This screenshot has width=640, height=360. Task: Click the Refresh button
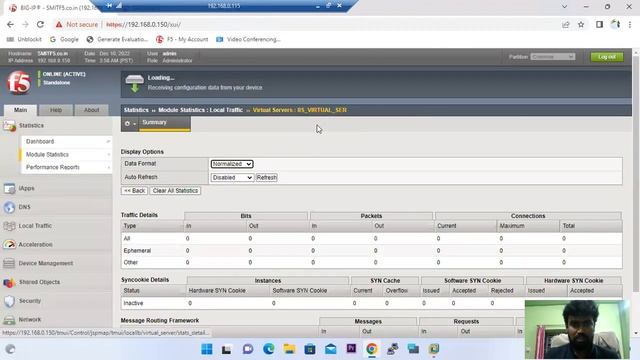pos(267,178)
